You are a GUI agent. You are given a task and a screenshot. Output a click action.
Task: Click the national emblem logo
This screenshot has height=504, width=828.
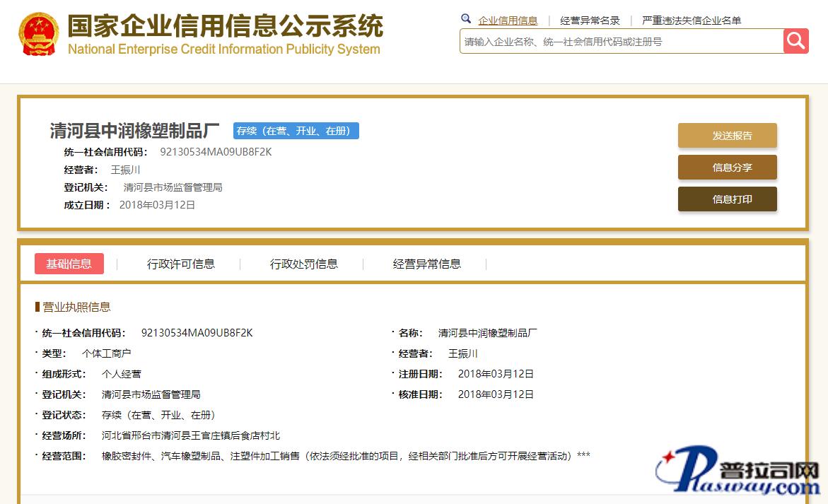(x=38, y=35)
